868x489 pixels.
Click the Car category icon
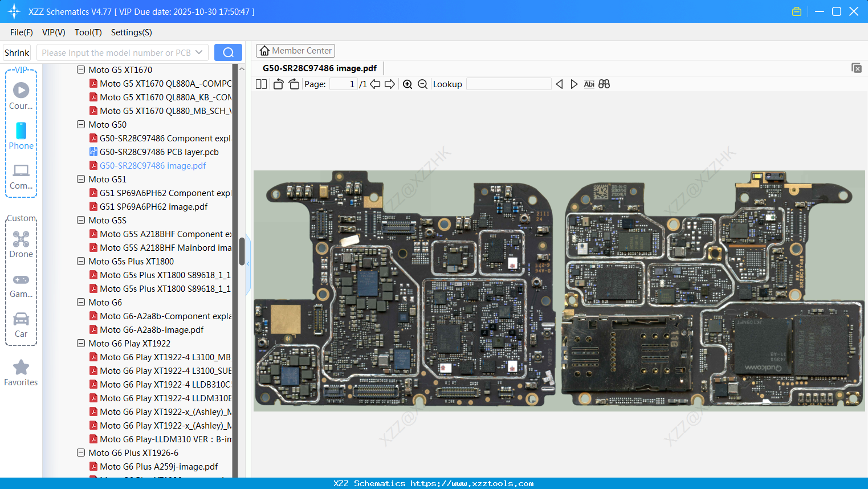pyautogui.click(x=21, y=320)
